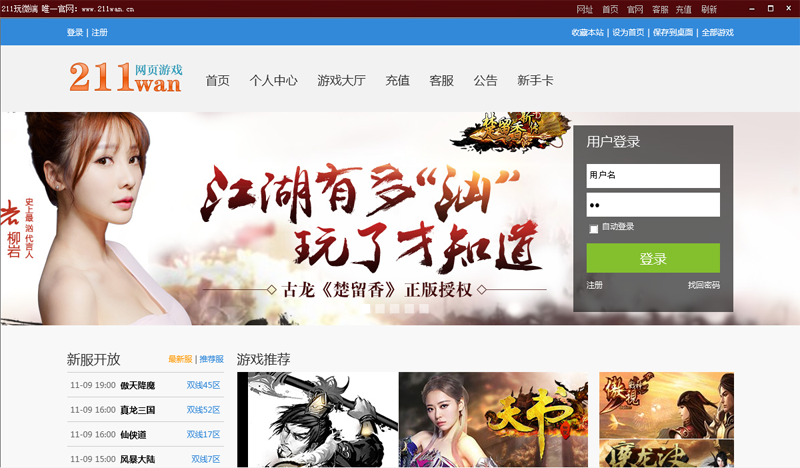
Task: Click the 找回密码 link
Action: coord(703,285)
